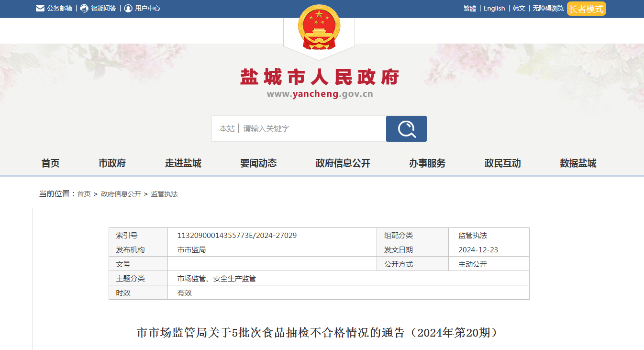This screenshot has width=644, height=350.
Task: Click the index number 11320900014355773E/2024-27029
Action: pos(237,236)
